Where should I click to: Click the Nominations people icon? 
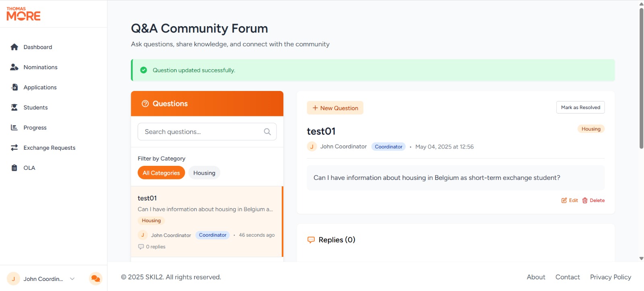click(x=14, y=67)
